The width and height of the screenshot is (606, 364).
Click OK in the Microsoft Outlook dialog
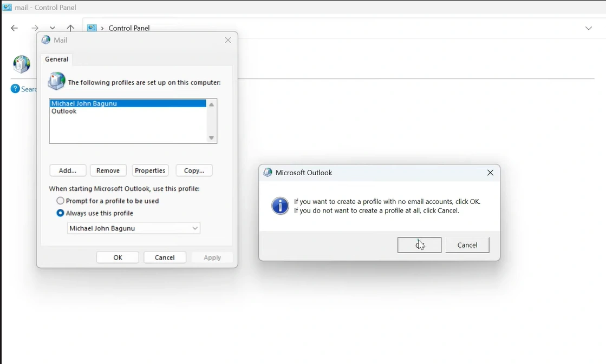tap(419, 245)
